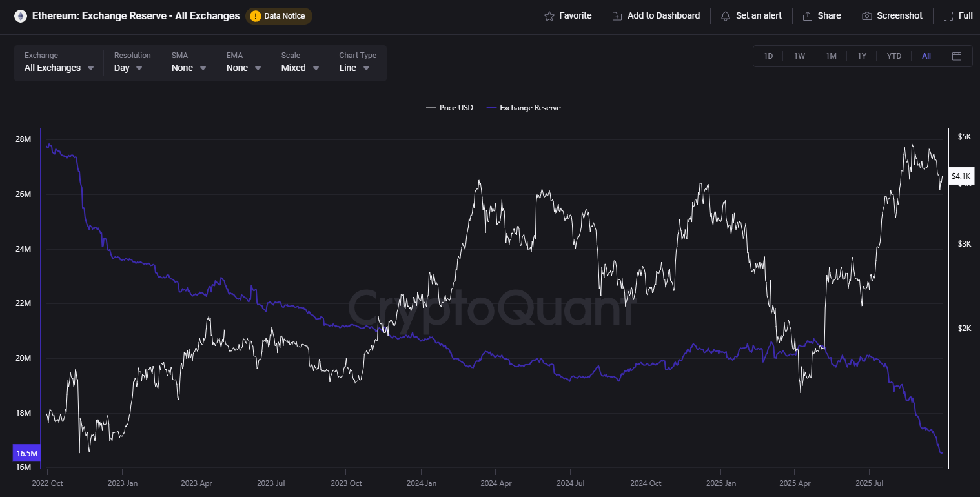Viewport: 980px width, 497px height.
Task: Click the $4.1K price value label
Action: pos(961,176)
